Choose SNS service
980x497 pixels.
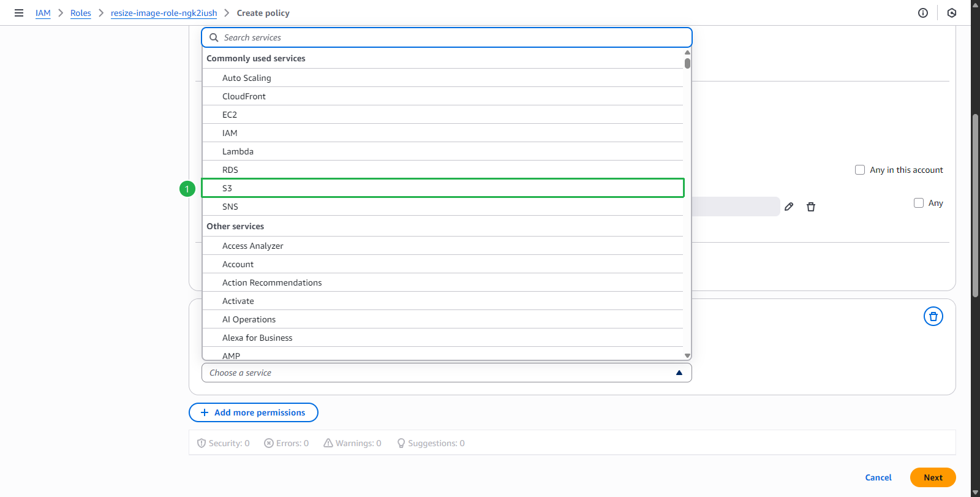point(443,207)
